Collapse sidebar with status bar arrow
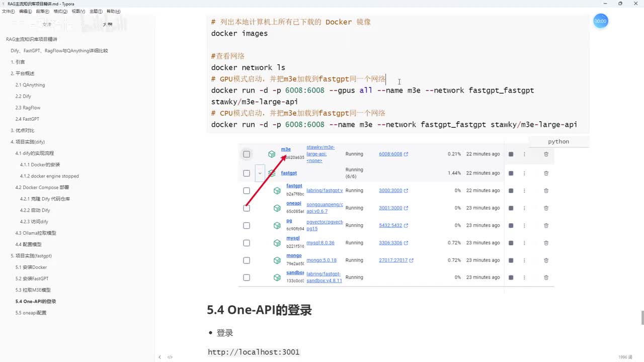 (160, 357)
